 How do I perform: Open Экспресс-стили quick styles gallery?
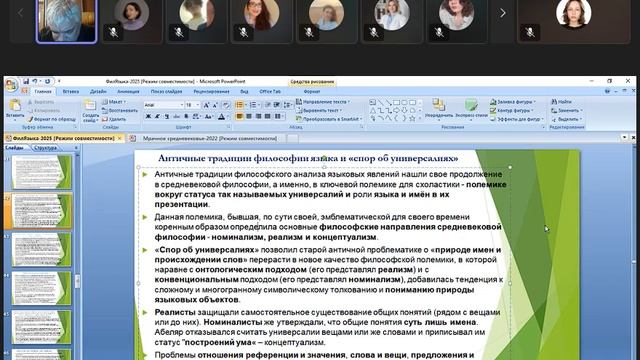[x=471, y=110]
